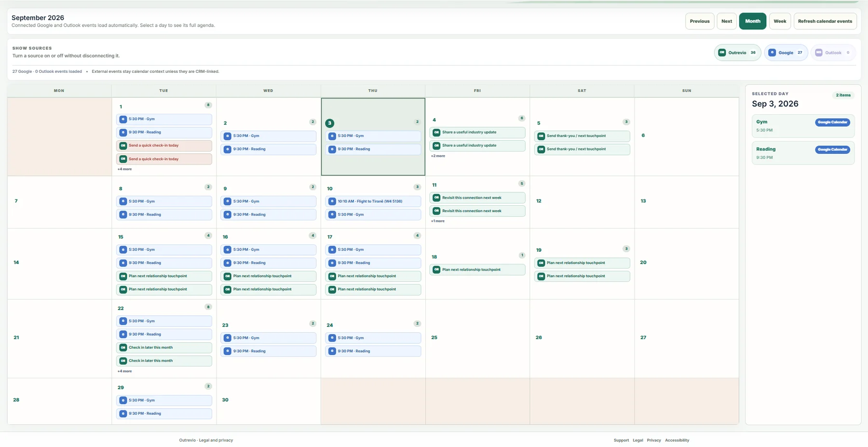868x447 pixels.
Task: Click Google icon on Sep 3 Reading event
Action: point(332,149)
